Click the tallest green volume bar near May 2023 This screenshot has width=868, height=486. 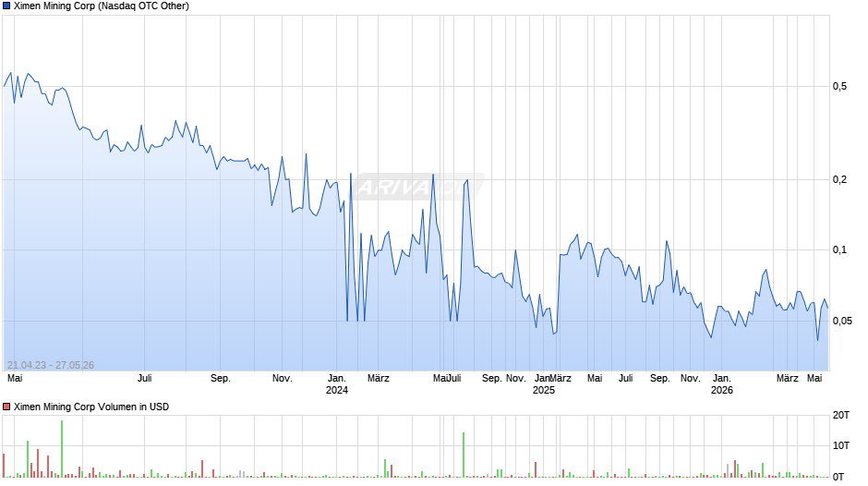click(62, 449)
